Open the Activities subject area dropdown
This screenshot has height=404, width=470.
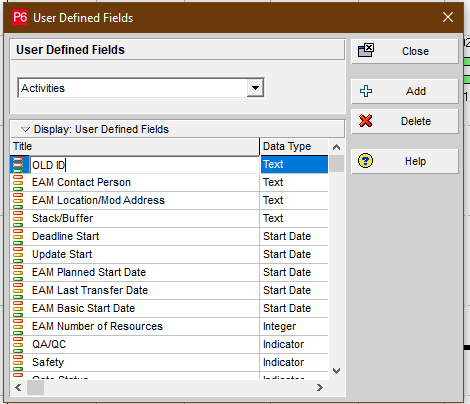[x=141, y=88]
